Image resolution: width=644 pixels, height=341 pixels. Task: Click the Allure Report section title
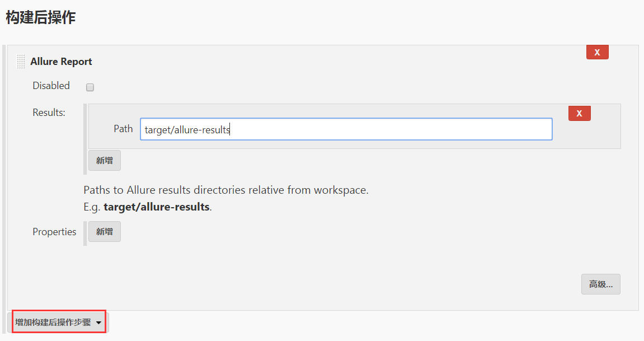(x=61, y=62)
